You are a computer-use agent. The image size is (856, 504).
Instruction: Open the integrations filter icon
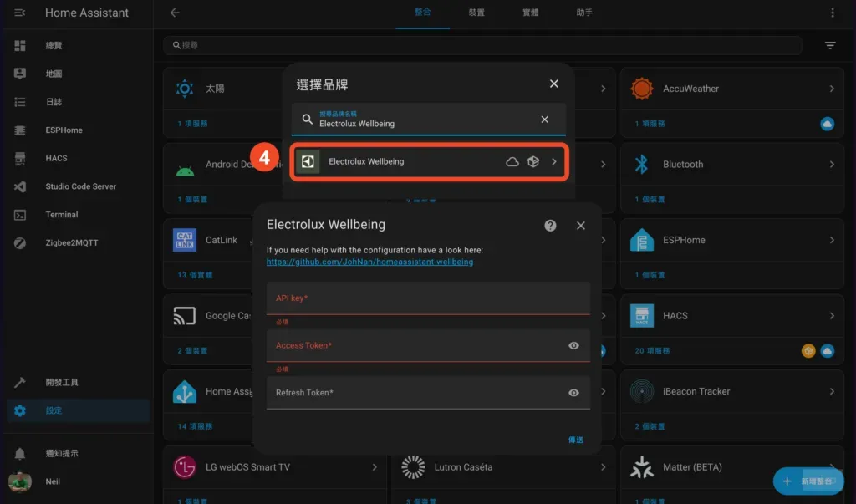pyautogui.click(x=829, y=45)
